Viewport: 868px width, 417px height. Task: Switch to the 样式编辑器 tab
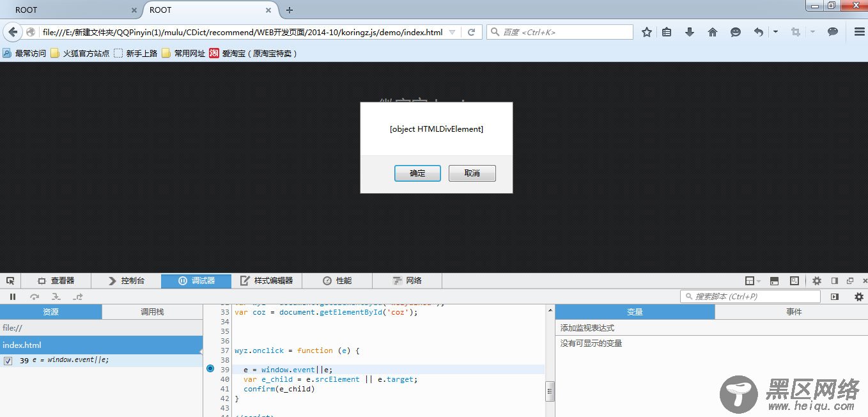pyautogui.click(x=267, y=281)
